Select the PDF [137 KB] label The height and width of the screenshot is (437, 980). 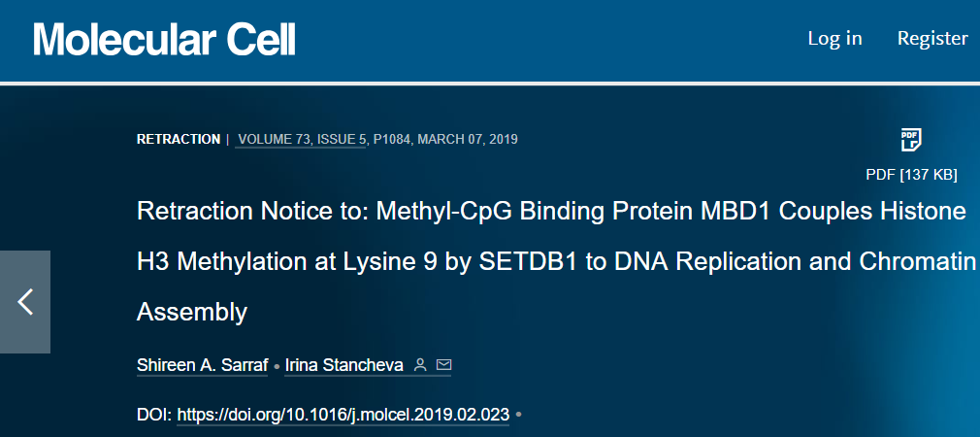[911, 175]
